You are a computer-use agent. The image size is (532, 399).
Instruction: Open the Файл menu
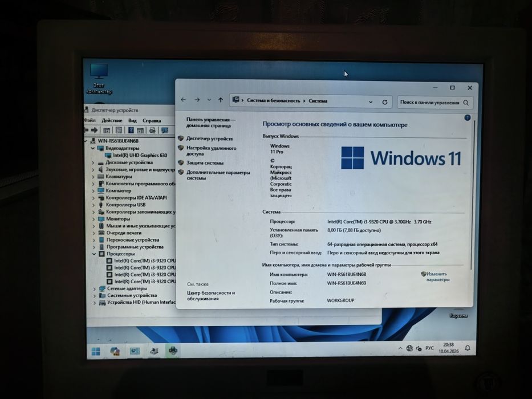[90, 120]
